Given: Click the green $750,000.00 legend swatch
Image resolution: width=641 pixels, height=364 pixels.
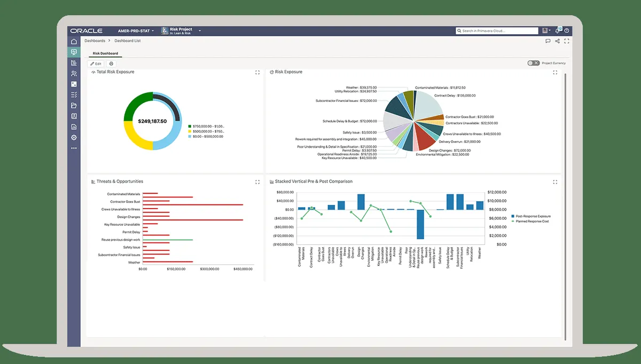Looking at the screenshot, I should 189,127.
